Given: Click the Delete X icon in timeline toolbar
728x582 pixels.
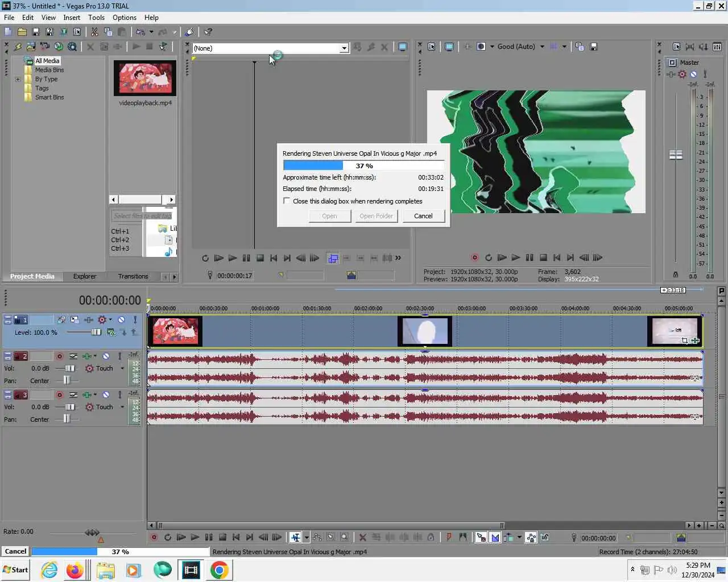Looking at the screenshot, I should 362,537.
